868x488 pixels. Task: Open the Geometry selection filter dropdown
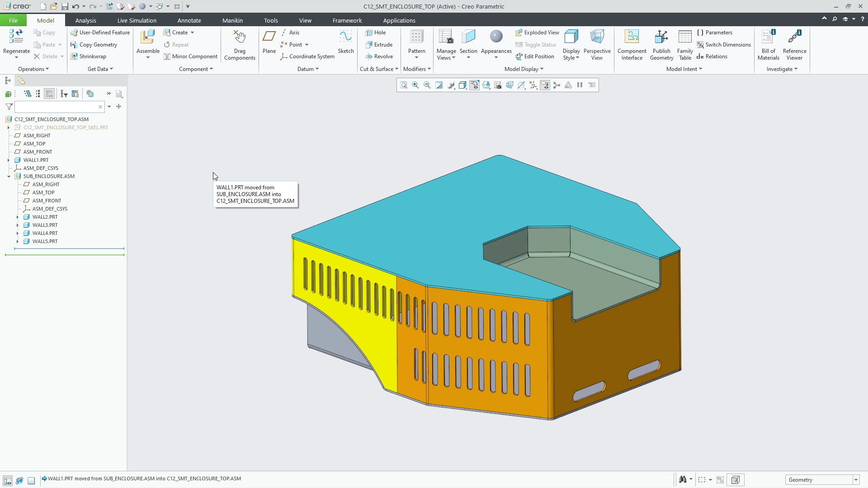click(856, 480)
